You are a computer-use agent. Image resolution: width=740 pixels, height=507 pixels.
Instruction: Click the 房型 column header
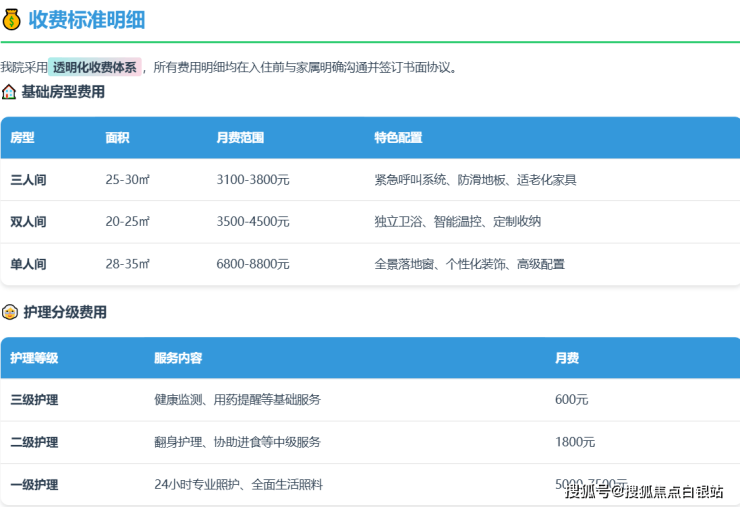click(22, 138)
